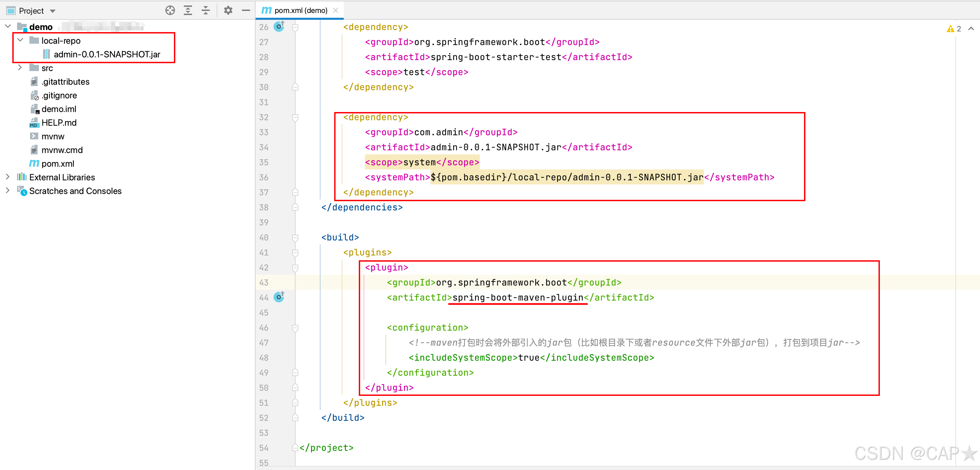980x470 pixels.
Task: Click the Collapse All icon in Project toolbar
Action: tap(206, 10)
